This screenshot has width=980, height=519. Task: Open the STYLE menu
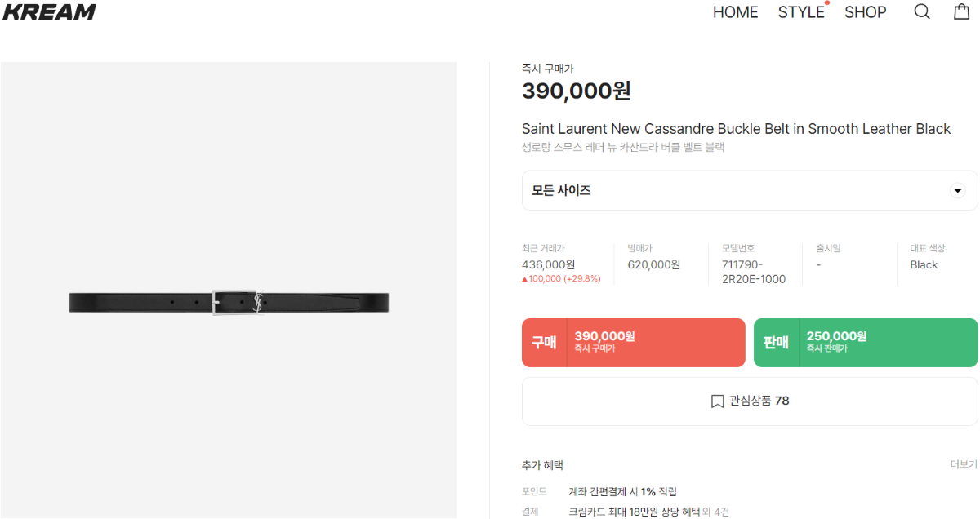801,12
